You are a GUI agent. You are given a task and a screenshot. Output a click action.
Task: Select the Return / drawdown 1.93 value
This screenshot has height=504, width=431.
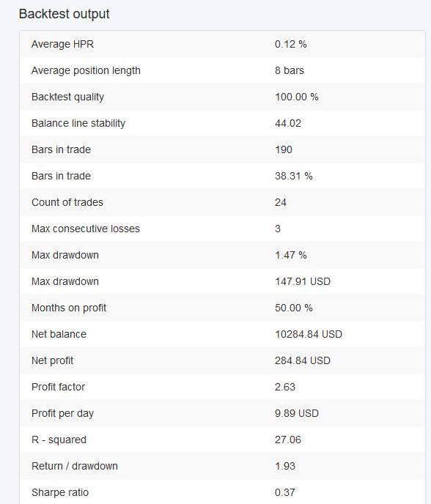pyautogui.click(x=285, y=466)
